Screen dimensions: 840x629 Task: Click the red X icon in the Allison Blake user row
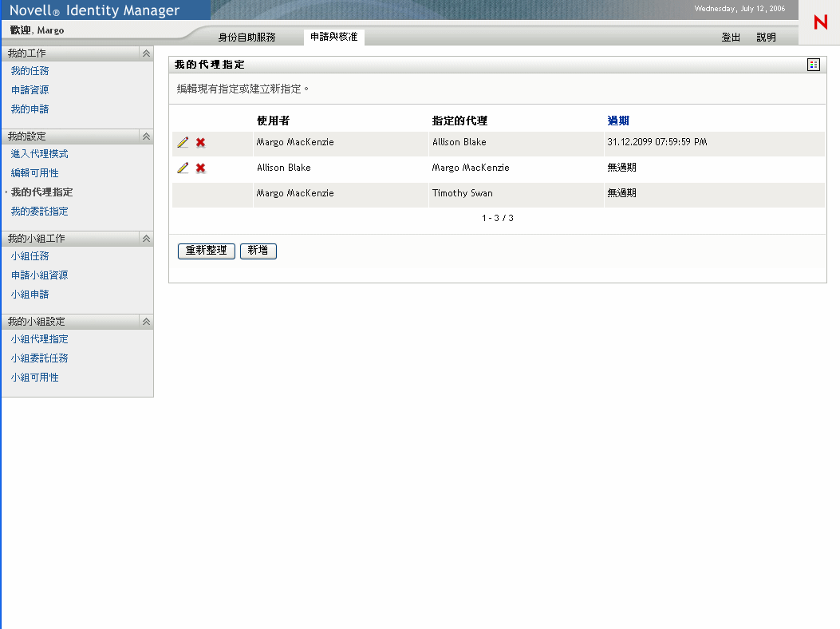[200, 168]
